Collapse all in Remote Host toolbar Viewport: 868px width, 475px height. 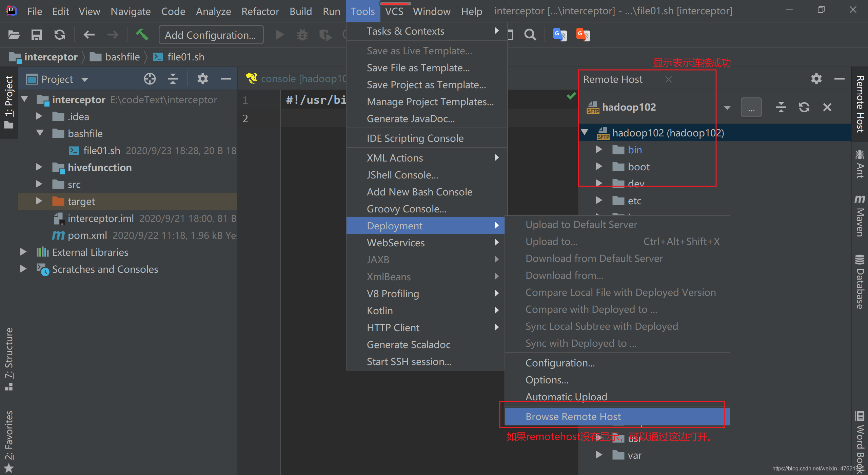(781, 107)
